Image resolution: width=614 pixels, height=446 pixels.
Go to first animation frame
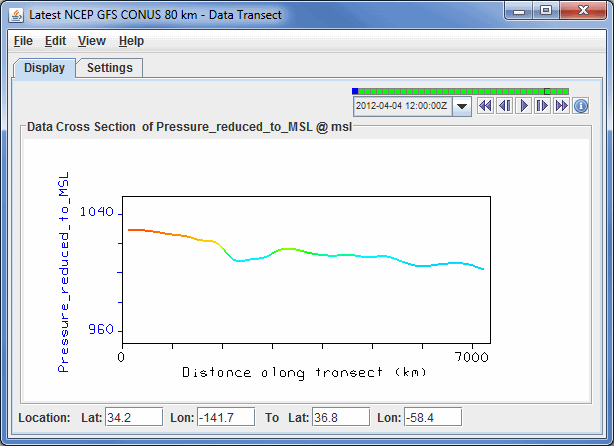[x=485, y=105]
